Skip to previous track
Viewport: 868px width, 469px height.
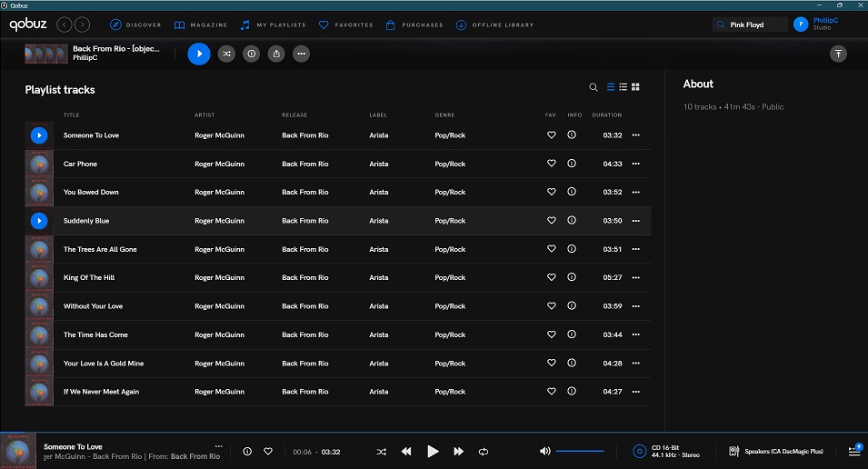tap(406, 452)
